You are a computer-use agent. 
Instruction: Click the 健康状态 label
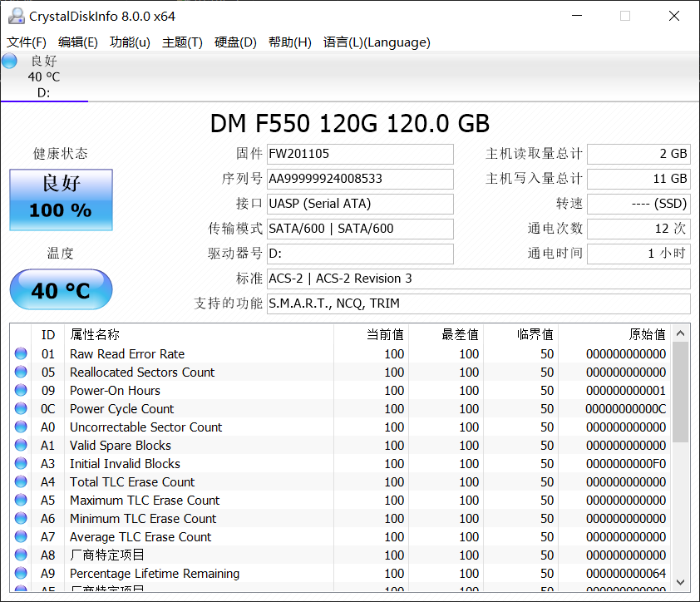(60, 154)
